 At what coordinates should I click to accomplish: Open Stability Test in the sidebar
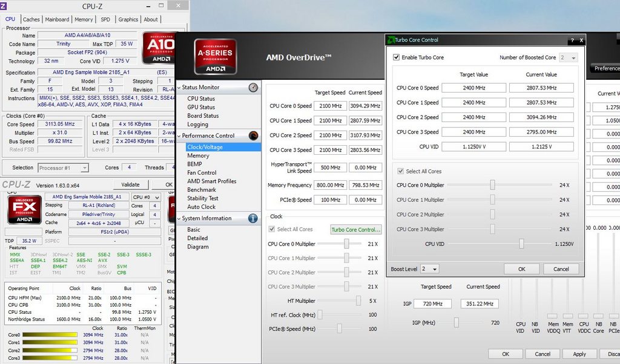point(202,198)
